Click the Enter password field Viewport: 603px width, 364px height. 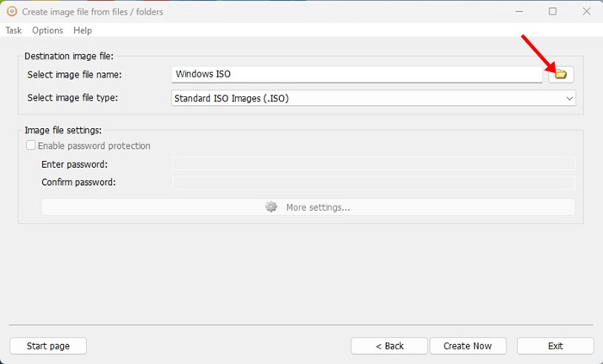coord(373,164)
